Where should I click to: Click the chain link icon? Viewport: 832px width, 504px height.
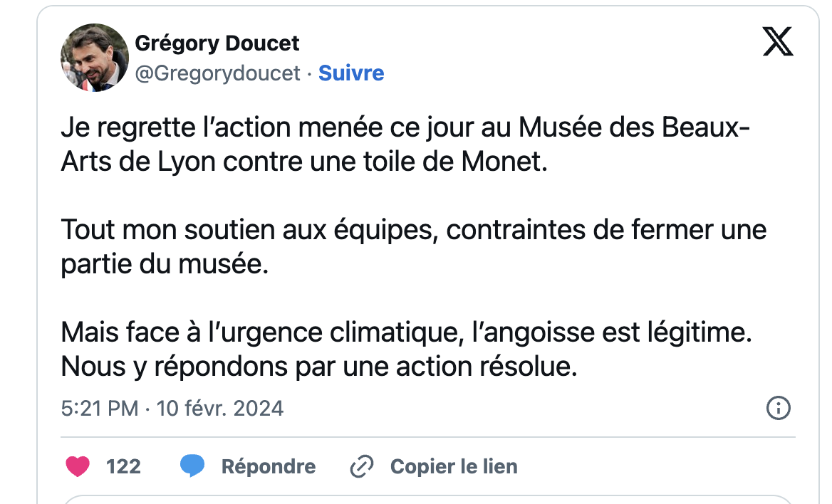tap(362, 466)
